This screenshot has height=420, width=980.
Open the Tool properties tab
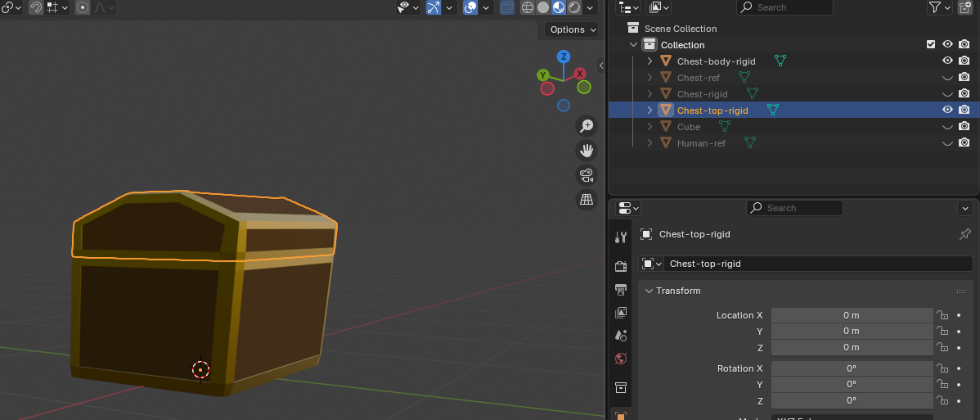coord(621,237)
